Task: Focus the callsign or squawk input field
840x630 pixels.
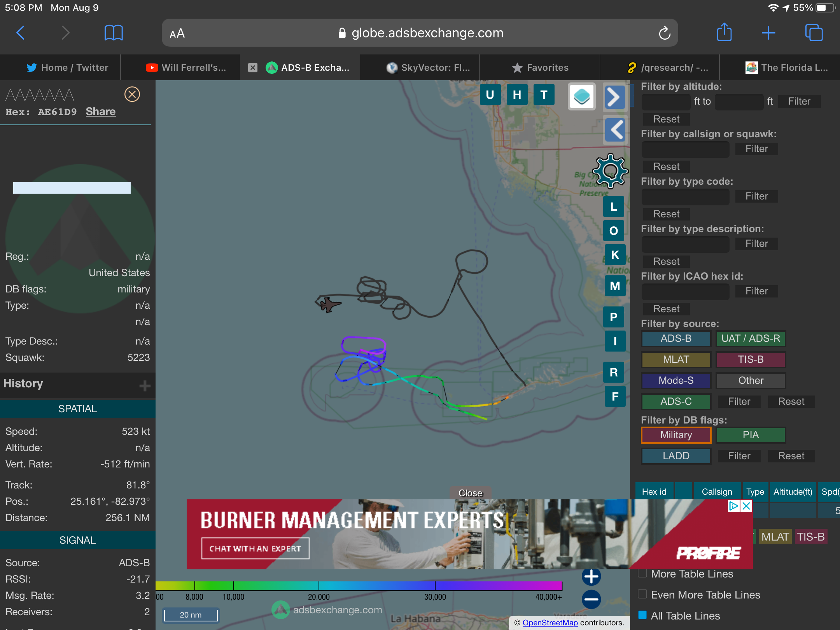Action: 685,149
